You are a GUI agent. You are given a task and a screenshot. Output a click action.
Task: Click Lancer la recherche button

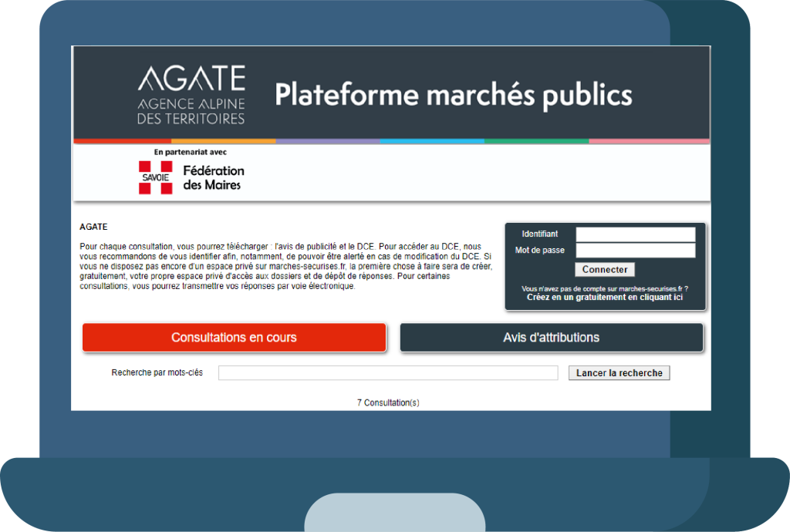[620, 373]
